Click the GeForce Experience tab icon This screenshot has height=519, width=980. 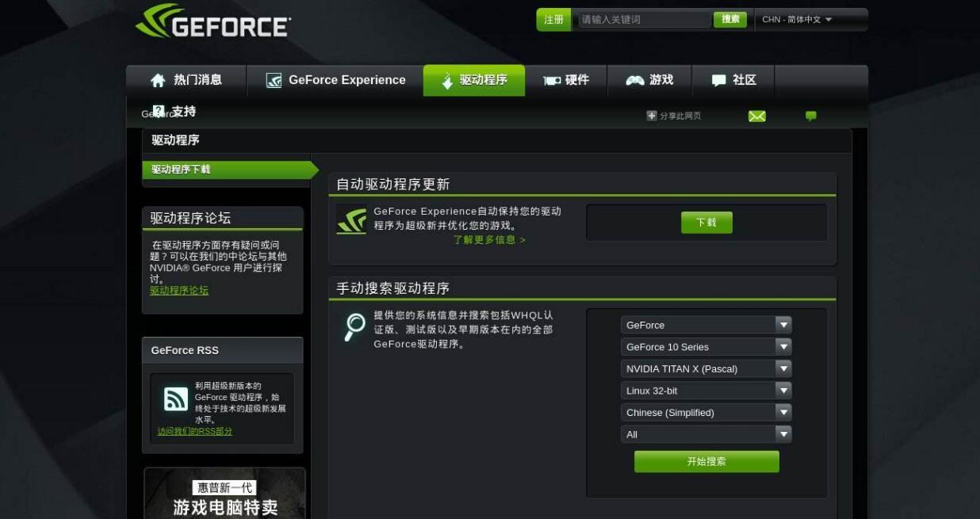[x=274, y=80]
